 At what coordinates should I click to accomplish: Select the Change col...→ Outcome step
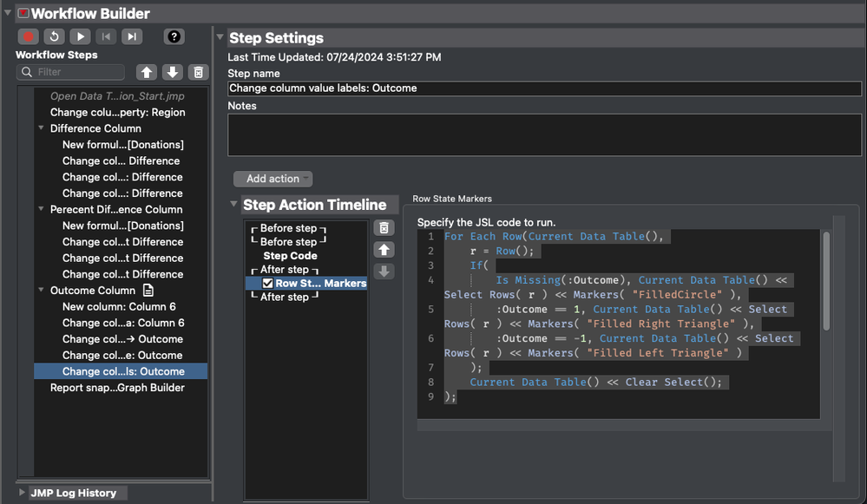122,339
